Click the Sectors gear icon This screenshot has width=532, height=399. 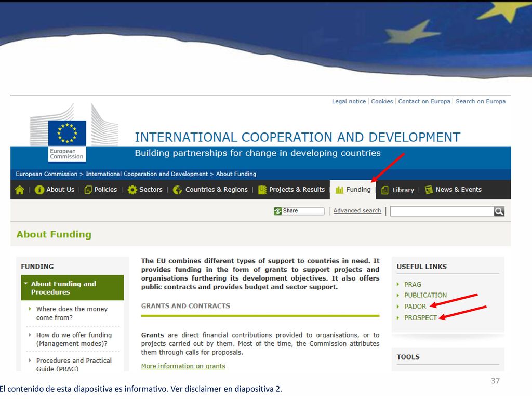pyautogui.click(x=132, y=190)
